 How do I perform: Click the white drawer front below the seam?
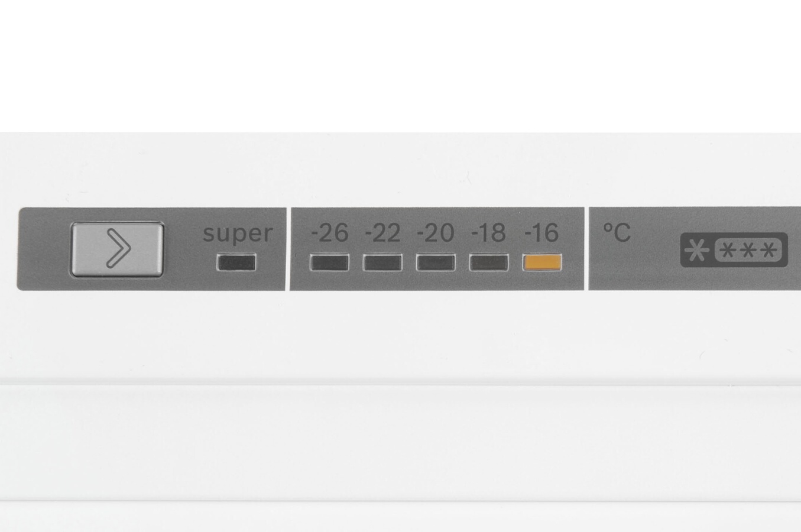(x=400, y=442)
